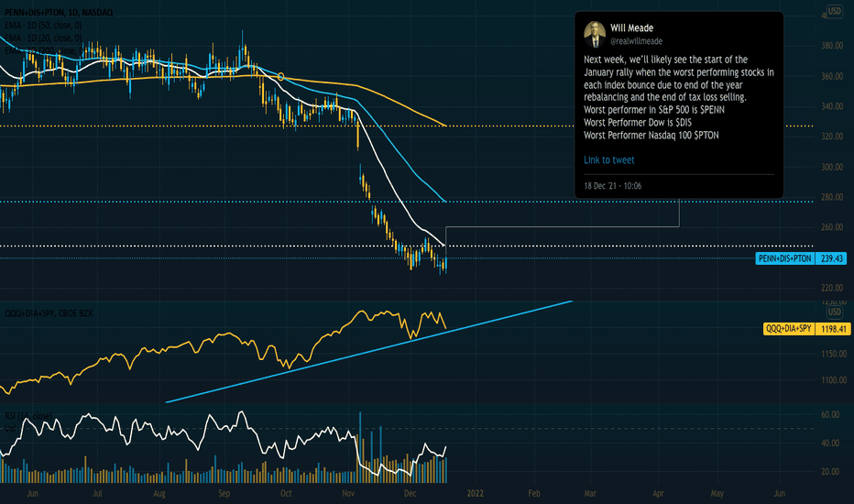Click the 'May' label on the time axis
854x504 pixels.
[x=717, y=493]
